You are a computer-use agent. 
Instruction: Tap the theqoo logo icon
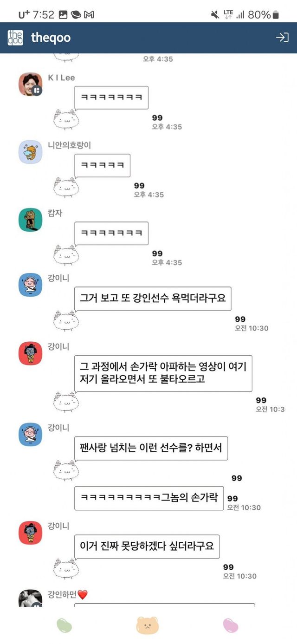pyautogui.click(x=15, y=38)
